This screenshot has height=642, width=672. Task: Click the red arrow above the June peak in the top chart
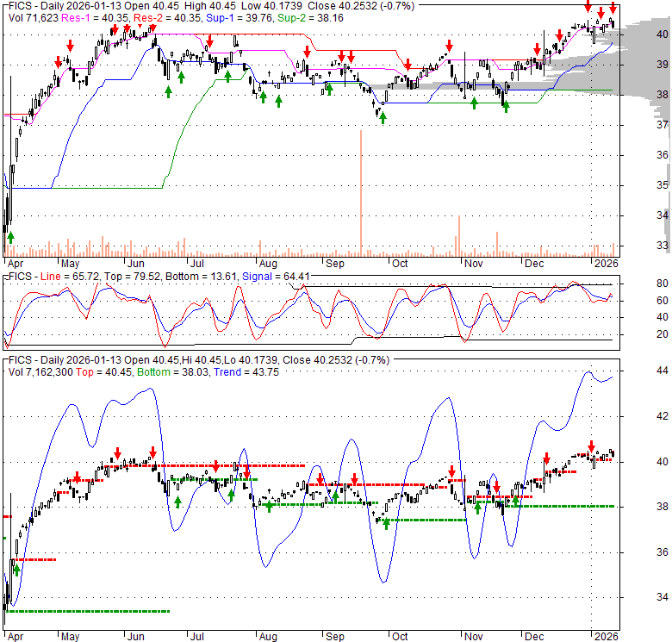(153, 27)
